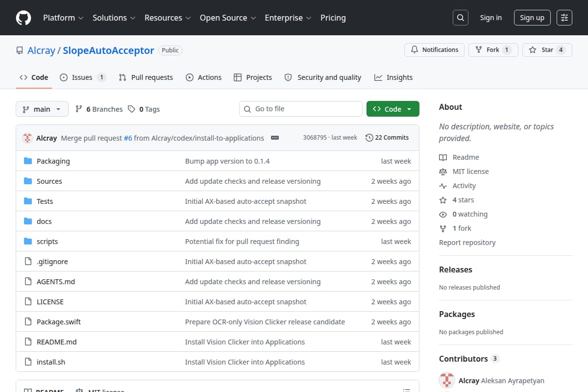Click the docs folder icon
This screenshot has height=392, width=588.
[28, 221]
